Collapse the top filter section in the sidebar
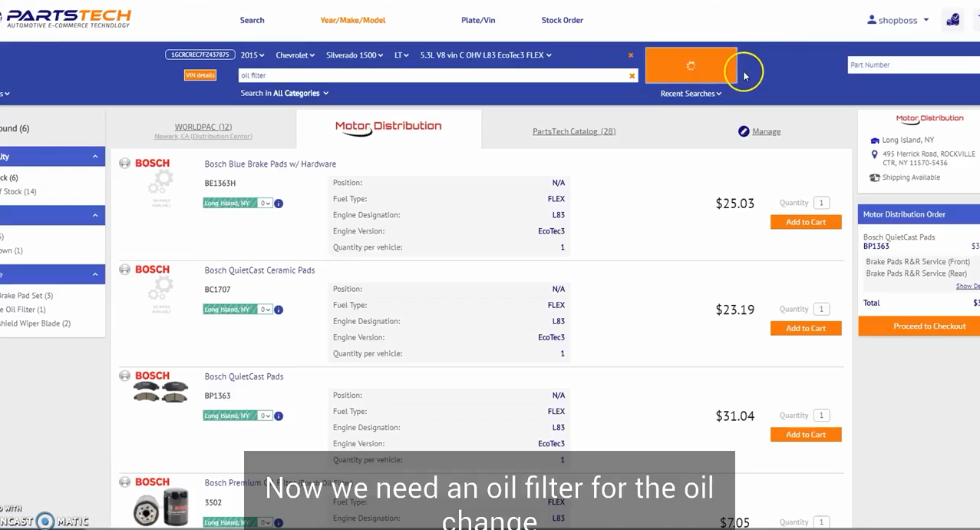The height and width of the screenshot is (530, 980). pyautogui.click(x=95, y=157)
